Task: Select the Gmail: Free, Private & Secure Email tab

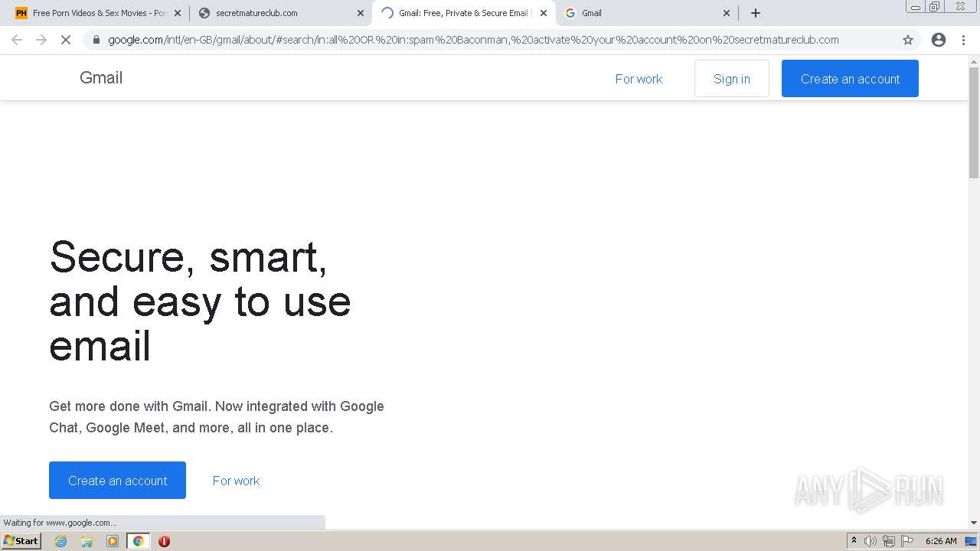Action: click(463, 13)
